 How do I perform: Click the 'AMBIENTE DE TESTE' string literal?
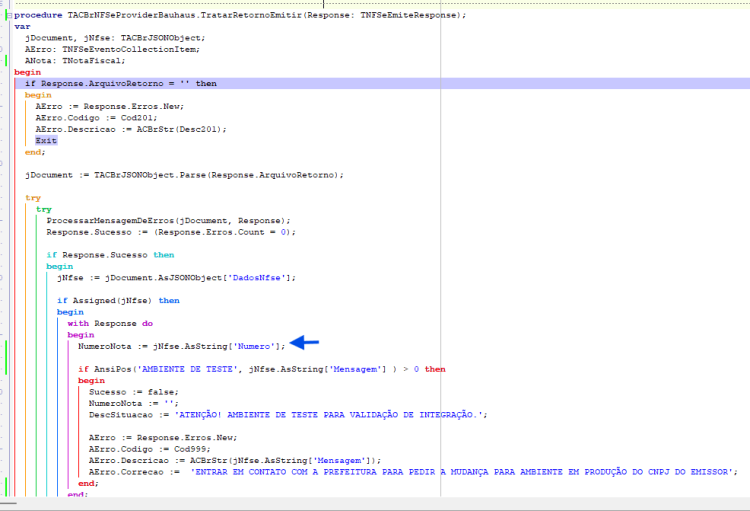(x=187, y=369)
